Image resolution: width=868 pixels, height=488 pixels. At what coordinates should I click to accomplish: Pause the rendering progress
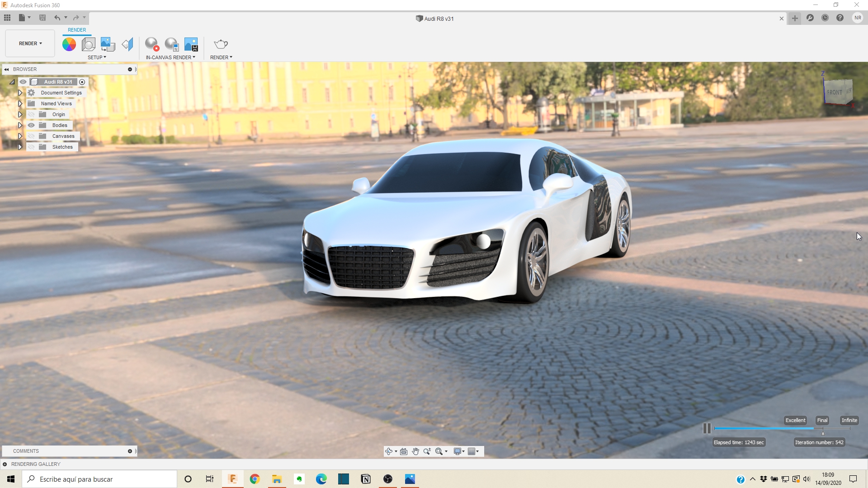click(707, 428)
